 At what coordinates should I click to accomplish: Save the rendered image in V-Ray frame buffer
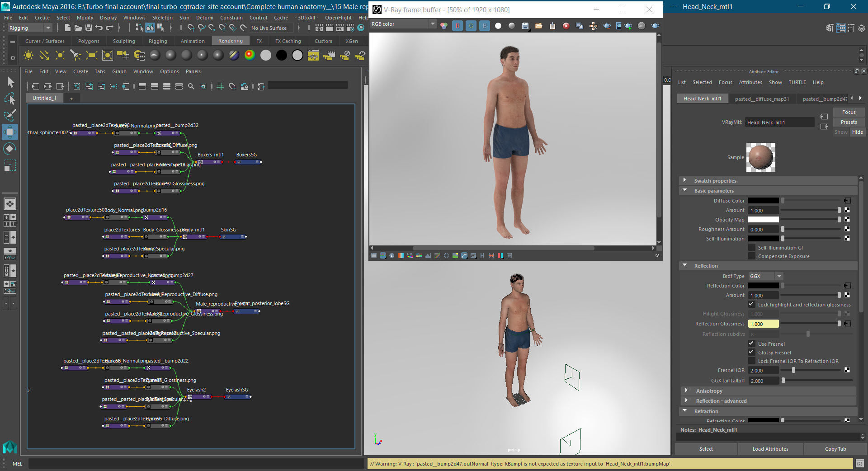click(x=525, y=26)
